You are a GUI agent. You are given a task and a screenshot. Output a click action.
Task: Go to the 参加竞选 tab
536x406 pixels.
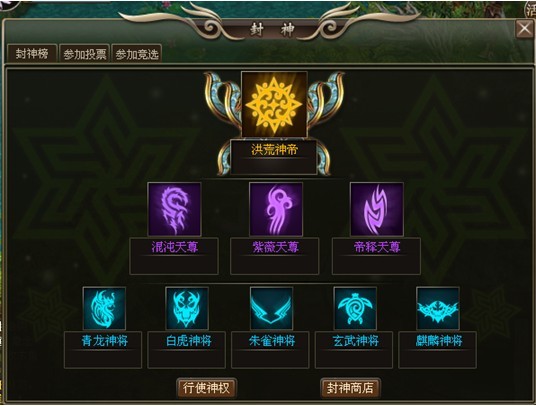coord(137,54)
